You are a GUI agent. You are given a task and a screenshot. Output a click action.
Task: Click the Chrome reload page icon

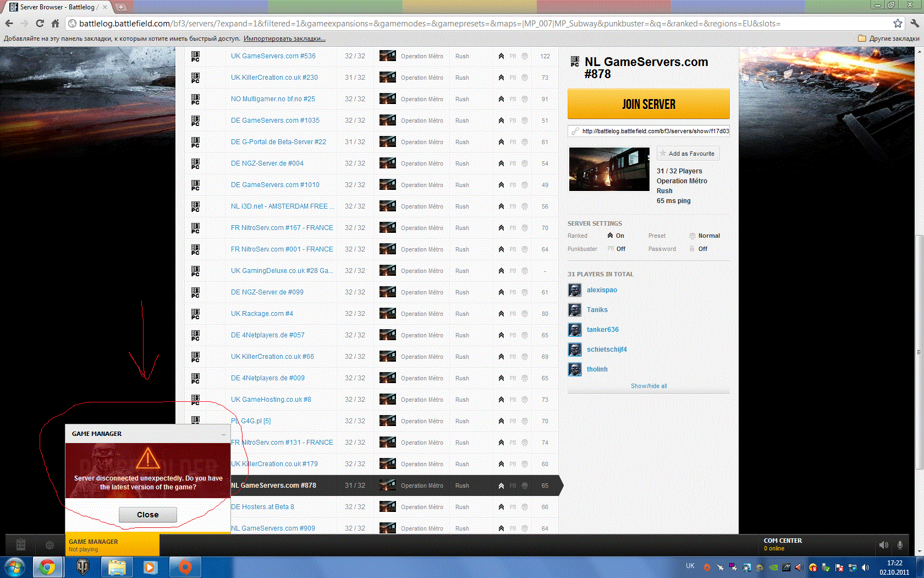pos(40,24)
